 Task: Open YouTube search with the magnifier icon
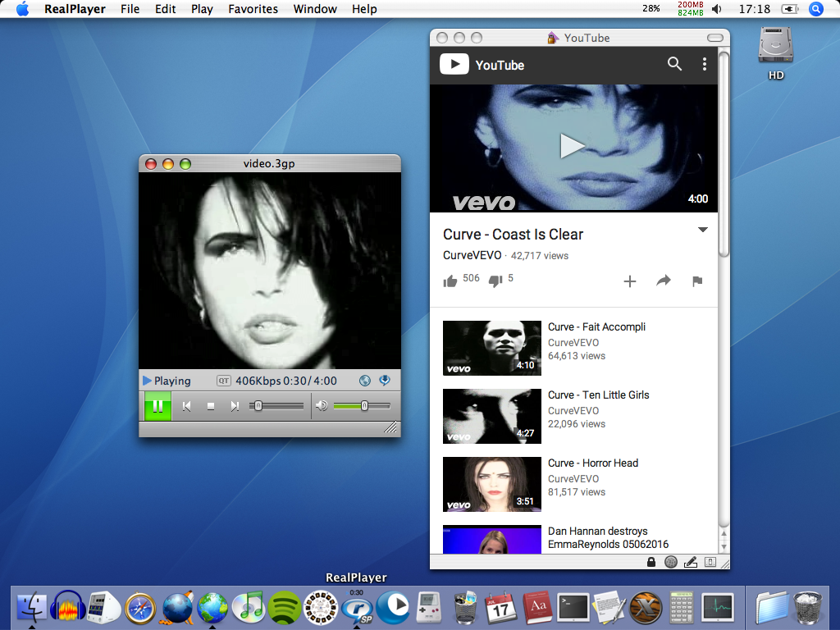pos(674,64)
